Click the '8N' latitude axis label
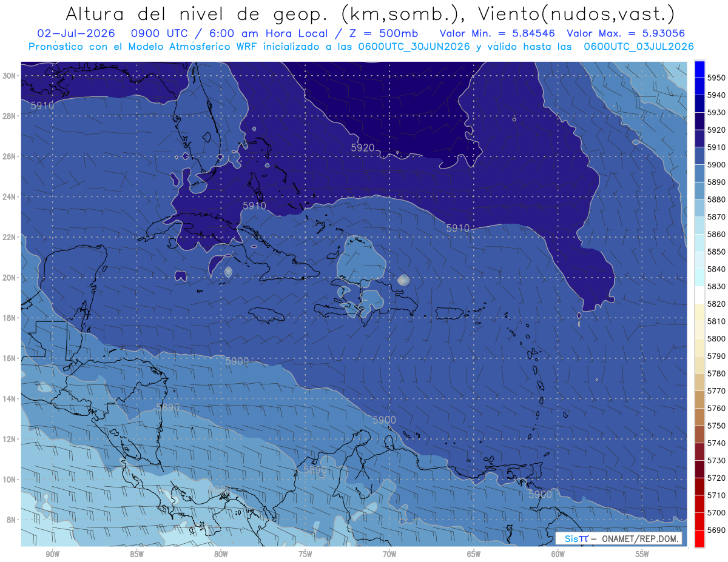The image size is (728, 562). tap(12, 520)
